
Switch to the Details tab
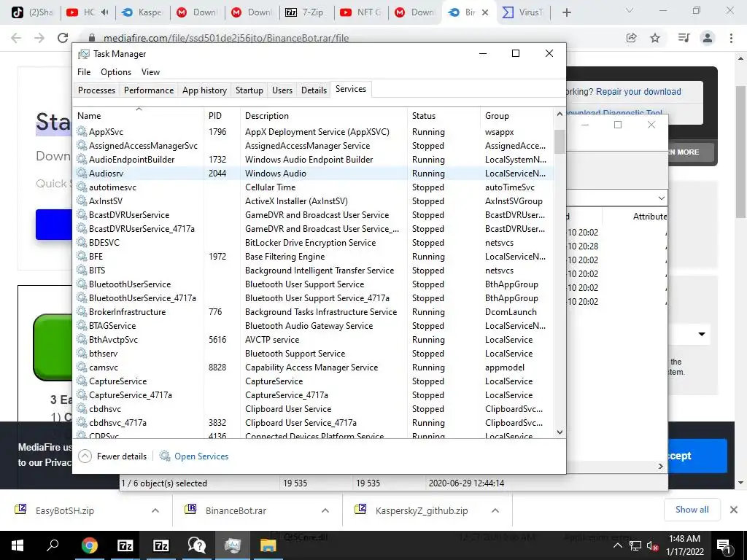pyautogui.click(x=314, y=90)
